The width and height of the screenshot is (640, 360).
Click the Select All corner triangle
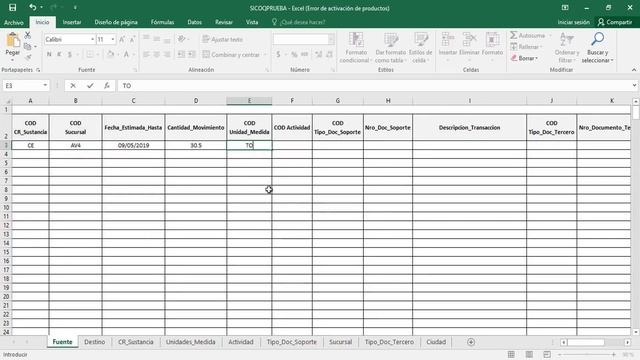click(x=7, y=101)
